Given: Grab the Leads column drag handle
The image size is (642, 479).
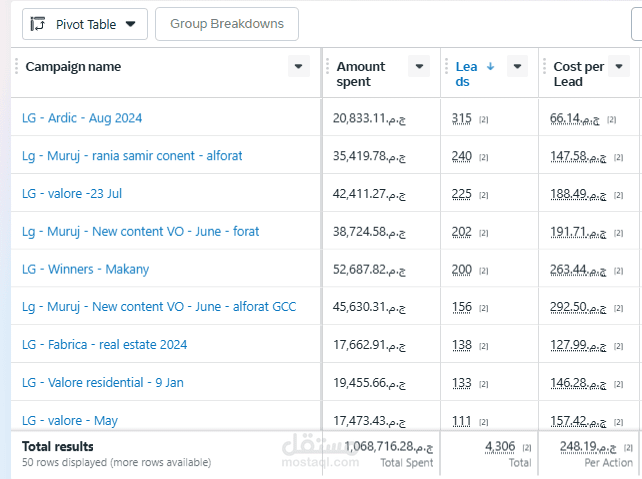Looking at the screenshot, I should coord(446,66).
